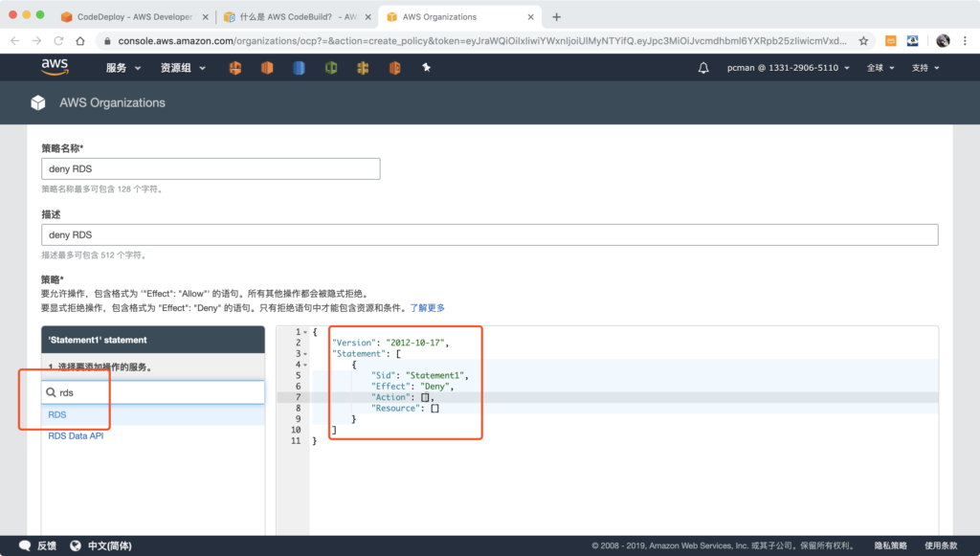The height and width of the screenshot is (556, 980).
Task: Open the pcman account dropdown
Action: [x=789, y=68]
